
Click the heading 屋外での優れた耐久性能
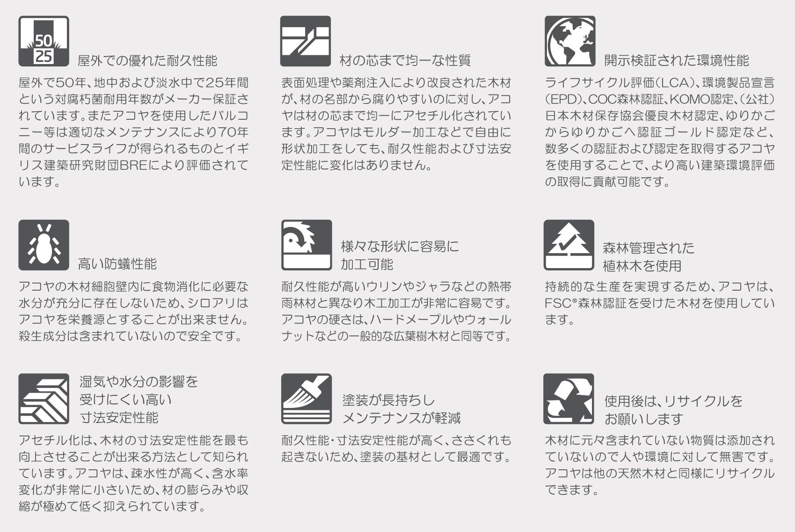(x=147, y=60)
